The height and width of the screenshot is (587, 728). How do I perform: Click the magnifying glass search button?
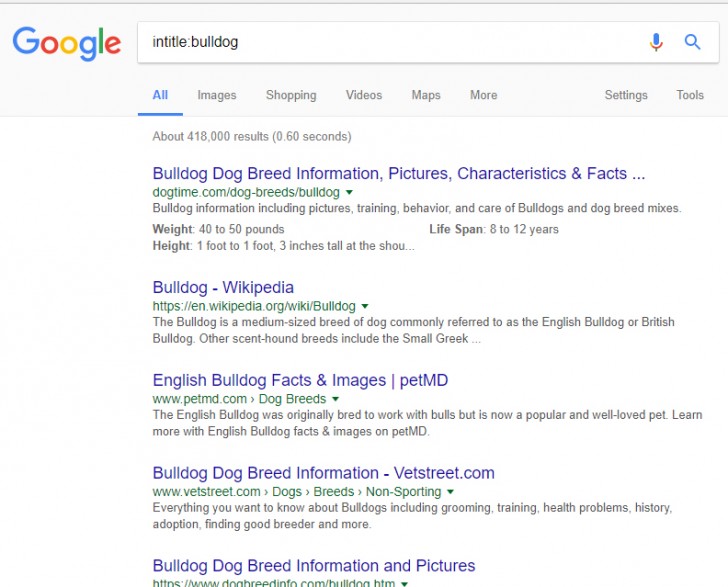click(x=692, y=42)
